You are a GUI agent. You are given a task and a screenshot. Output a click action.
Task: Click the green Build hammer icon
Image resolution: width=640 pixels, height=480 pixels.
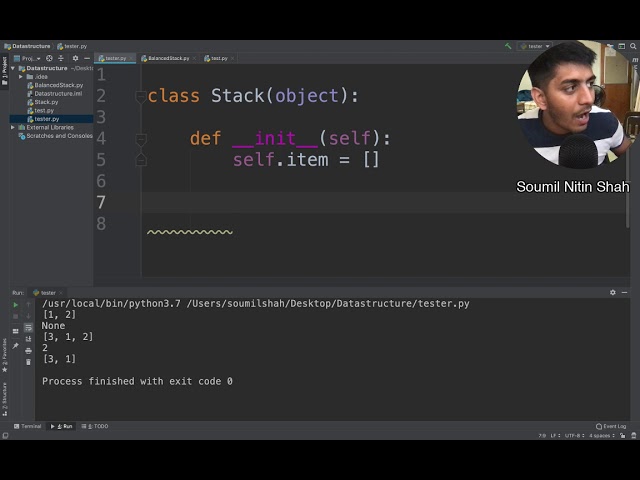(x=508, y=46)
